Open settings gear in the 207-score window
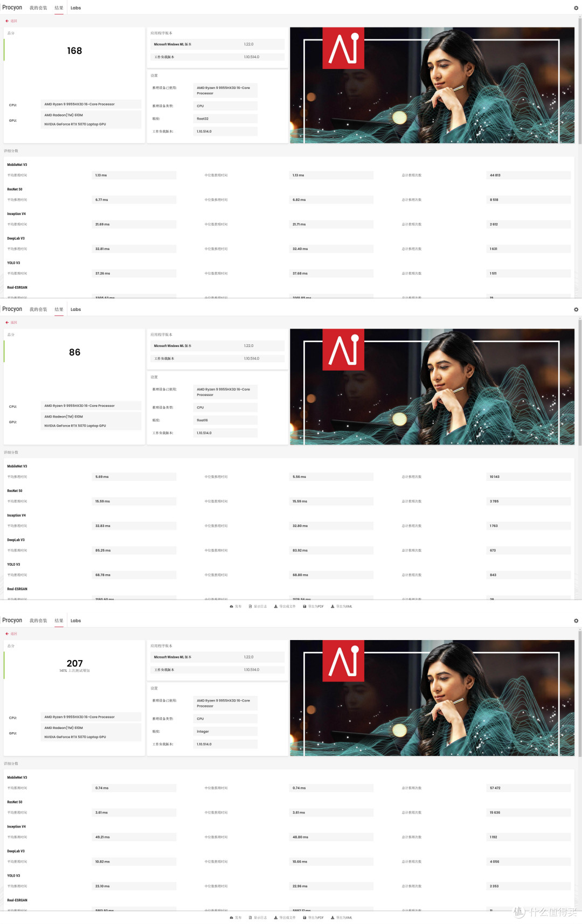 [x=576, y=621]
